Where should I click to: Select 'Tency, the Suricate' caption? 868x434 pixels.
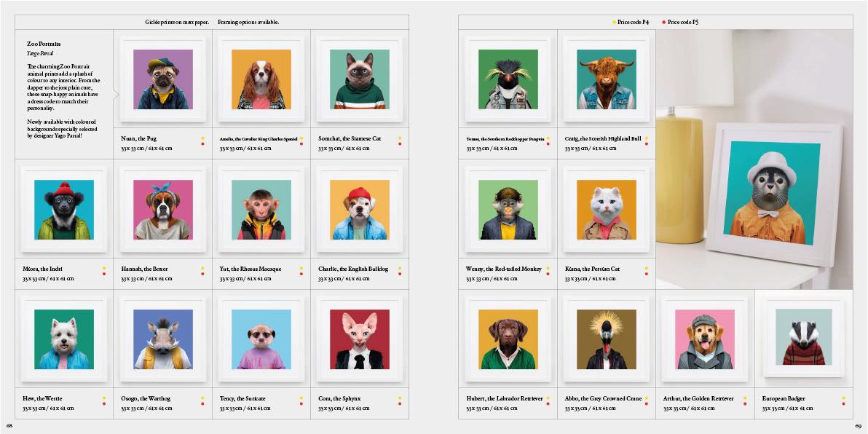[x=242, y=398]
